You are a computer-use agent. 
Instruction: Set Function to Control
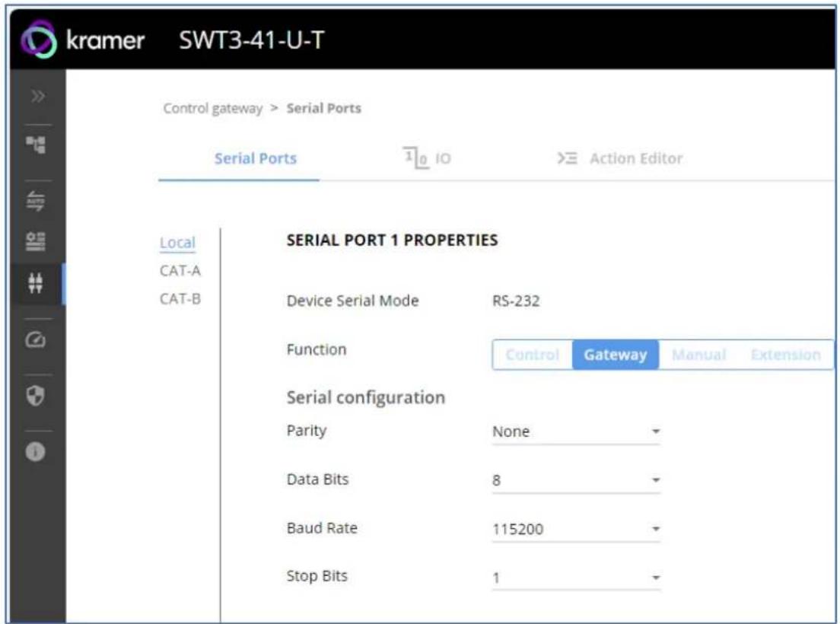tap(533, 355)
